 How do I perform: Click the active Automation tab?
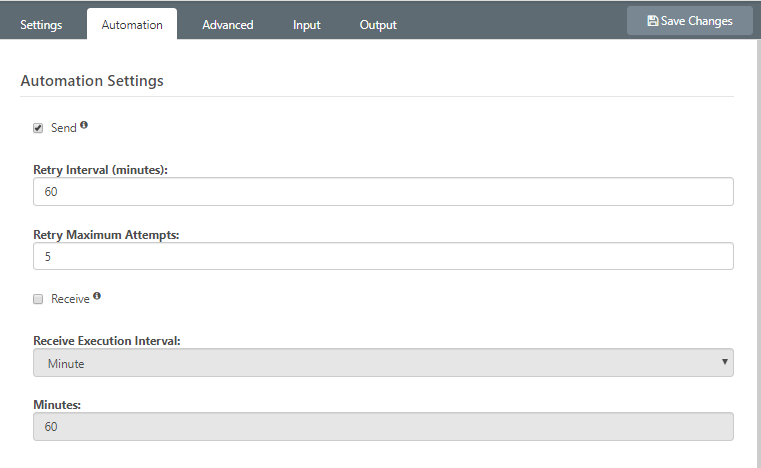tap(132, 25)
